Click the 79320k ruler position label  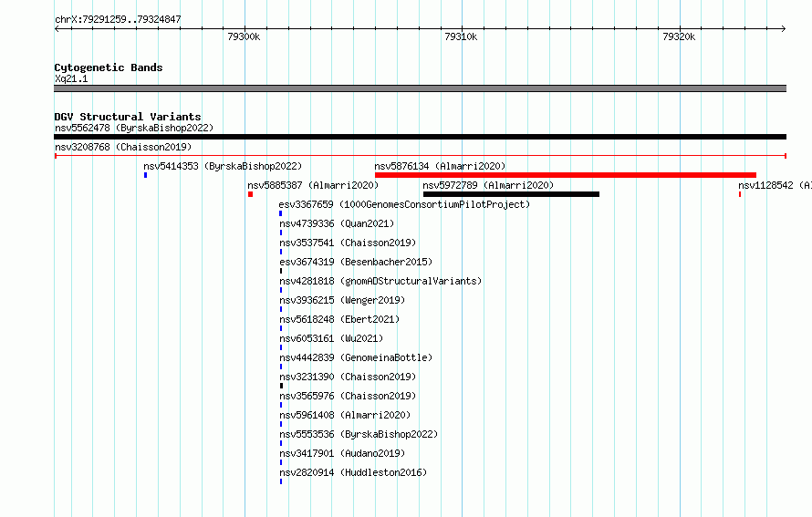[x=679, y=36]
